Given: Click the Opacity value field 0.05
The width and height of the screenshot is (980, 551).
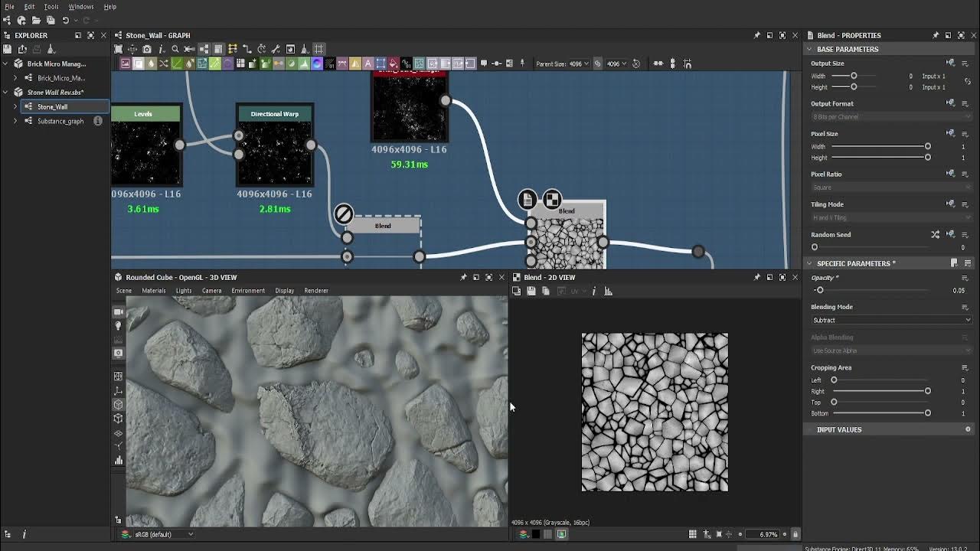Looking at the screenshot, I should [x=958, y=291].
